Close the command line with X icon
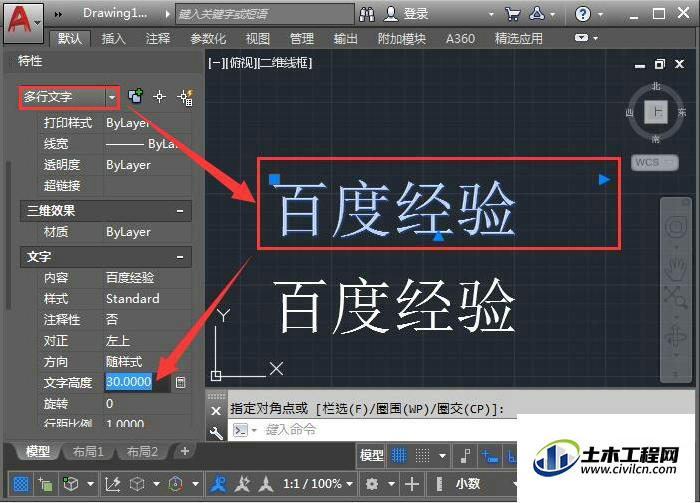700x503 pixels. (x=216, y=411)
